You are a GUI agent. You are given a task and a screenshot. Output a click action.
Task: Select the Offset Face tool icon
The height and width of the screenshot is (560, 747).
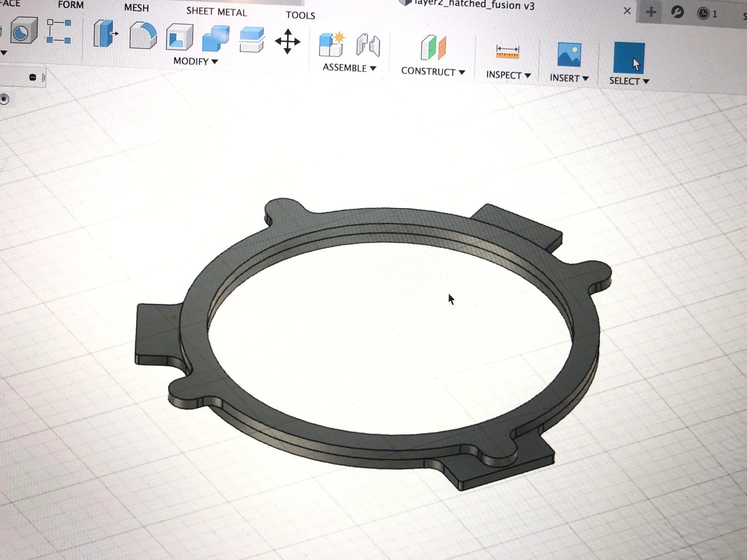[x=252, y=40]
